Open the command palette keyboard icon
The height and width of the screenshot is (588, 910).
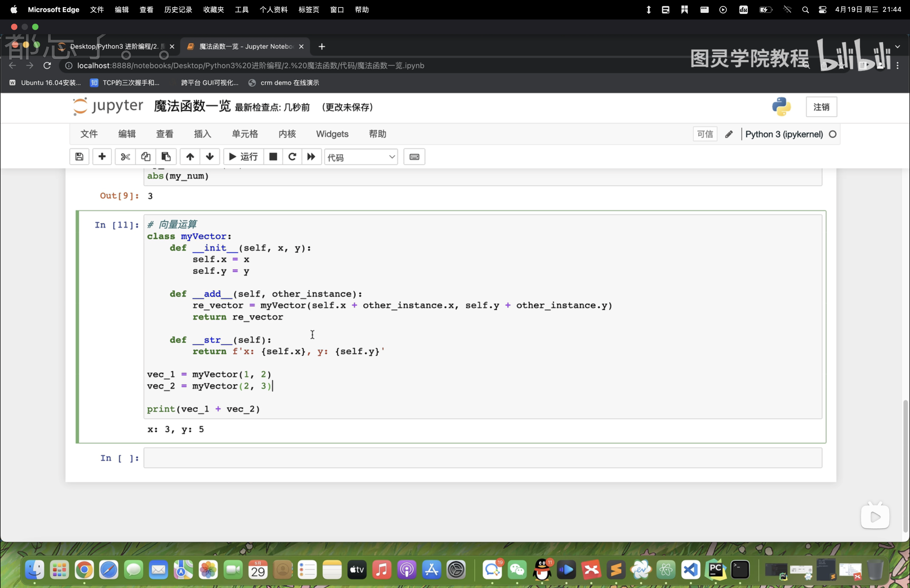coord(414,157)
